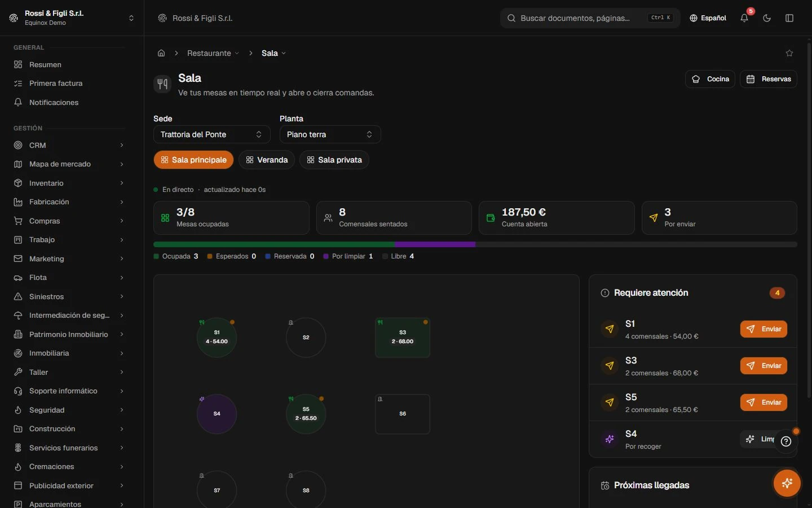This screenshot has height=508, width=812.
Task: Click Enviar for table S1
Action: click(764, 329)
